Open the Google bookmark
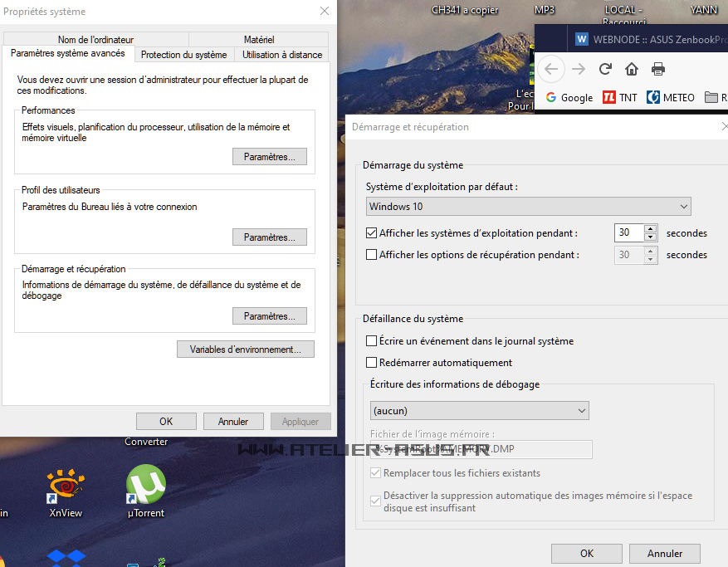Viewport: 728px width, 567px height. (x=569, y=97)
